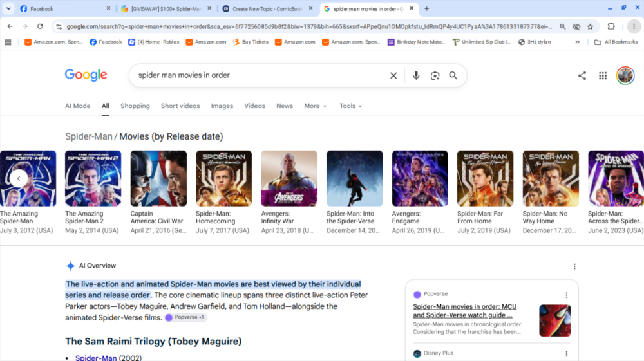Click the share icon near the apps grid
The height and width of the screenshot is (361, 644).
[582, 75]
